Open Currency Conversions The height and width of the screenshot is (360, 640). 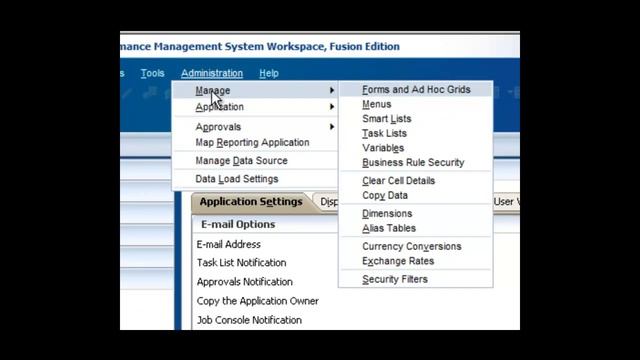pyautogui.click(x=411, y=247)
